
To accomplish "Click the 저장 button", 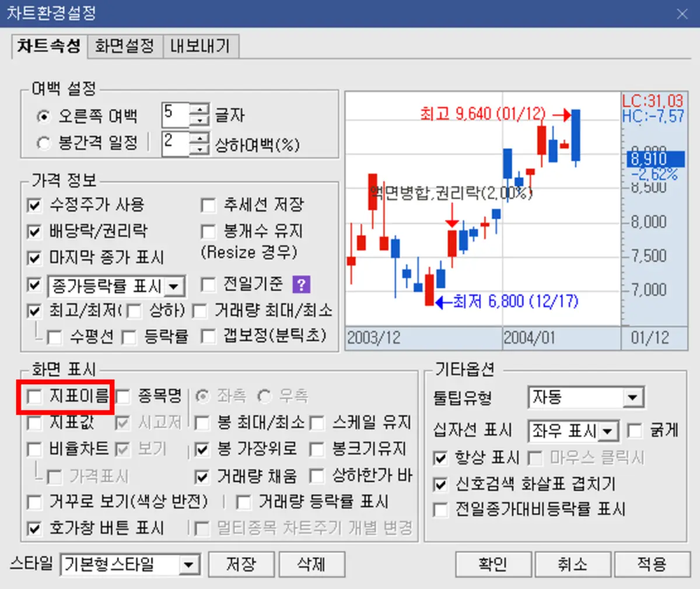I will click(241, 564).
